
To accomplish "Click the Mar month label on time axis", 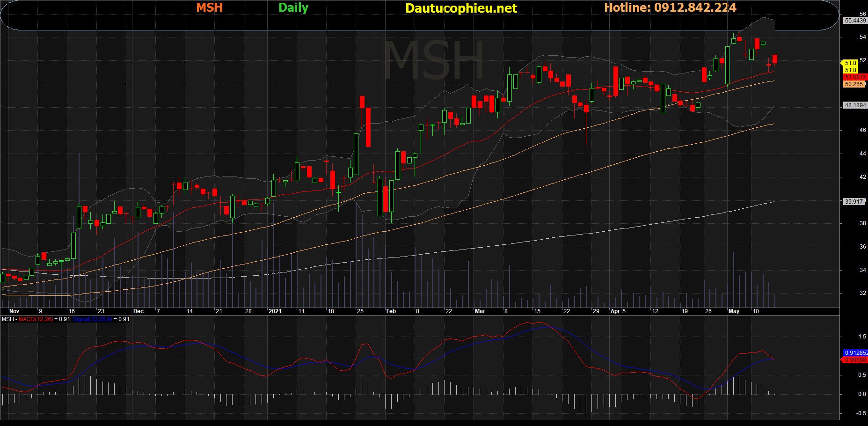I will pos(480,311).
